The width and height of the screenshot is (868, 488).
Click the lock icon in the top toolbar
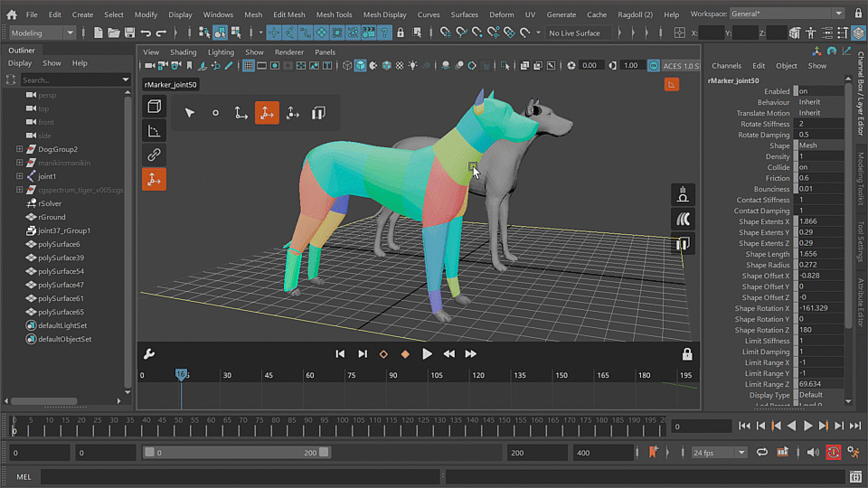click(401, 33)
